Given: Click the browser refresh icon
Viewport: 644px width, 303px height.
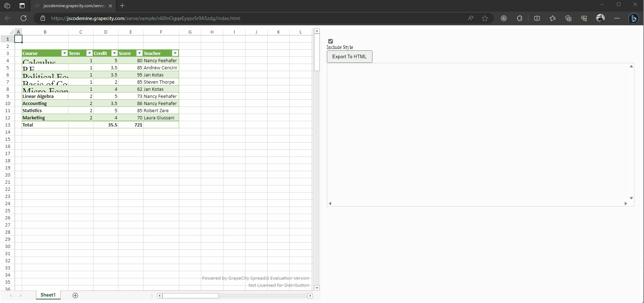Looking at the screenshot, I should click(24, 18).
